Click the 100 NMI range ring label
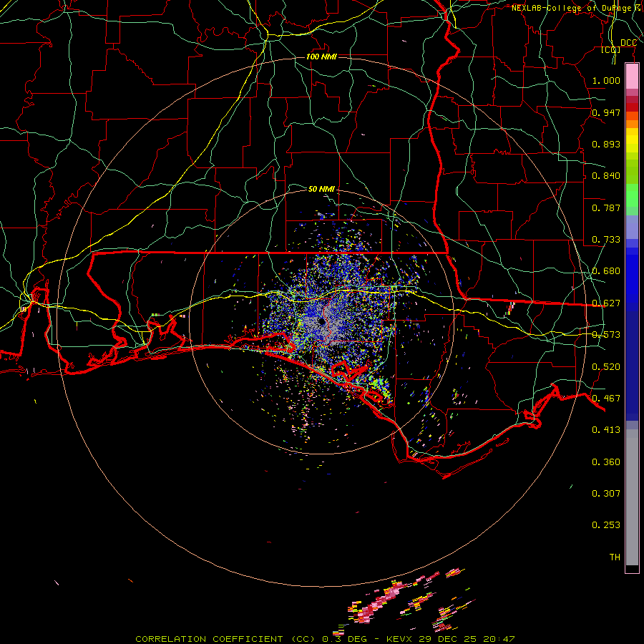The height and width of the screenshot is (644, 644). 321,57
